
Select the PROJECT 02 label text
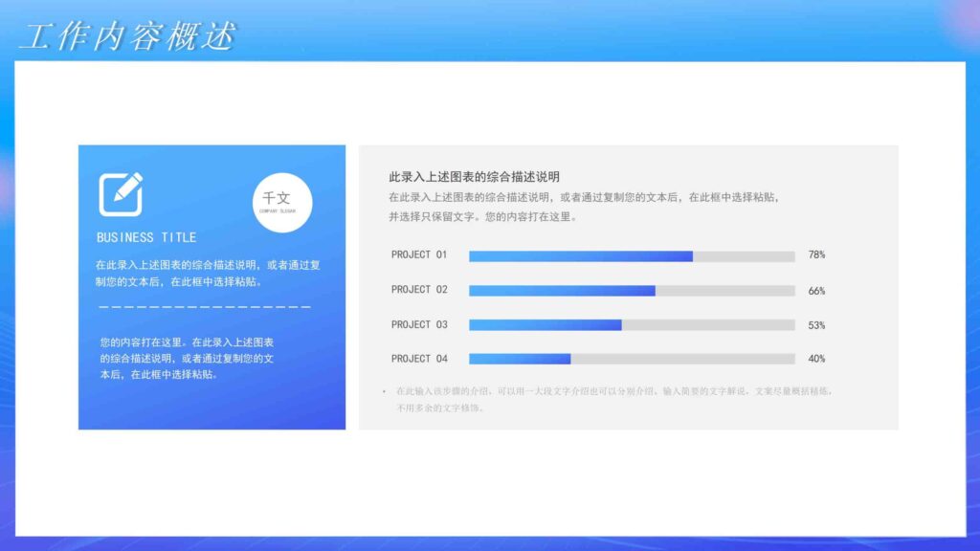coord(419,289)
